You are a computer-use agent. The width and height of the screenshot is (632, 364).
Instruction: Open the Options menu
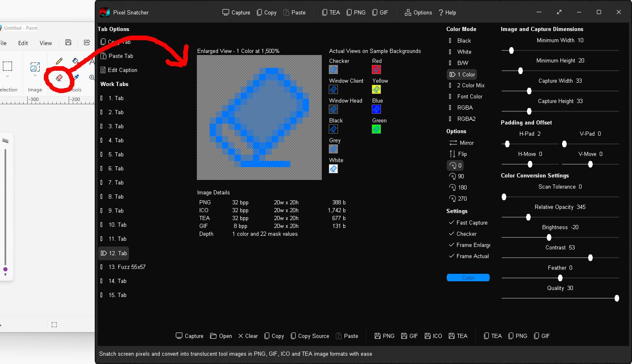418,12
